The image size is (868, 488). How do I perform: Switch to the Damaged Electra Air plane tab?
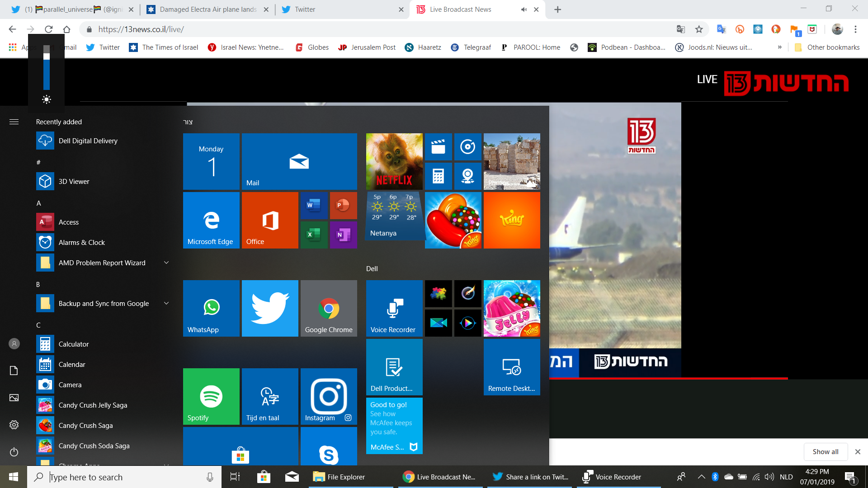(x=208, y=9)
